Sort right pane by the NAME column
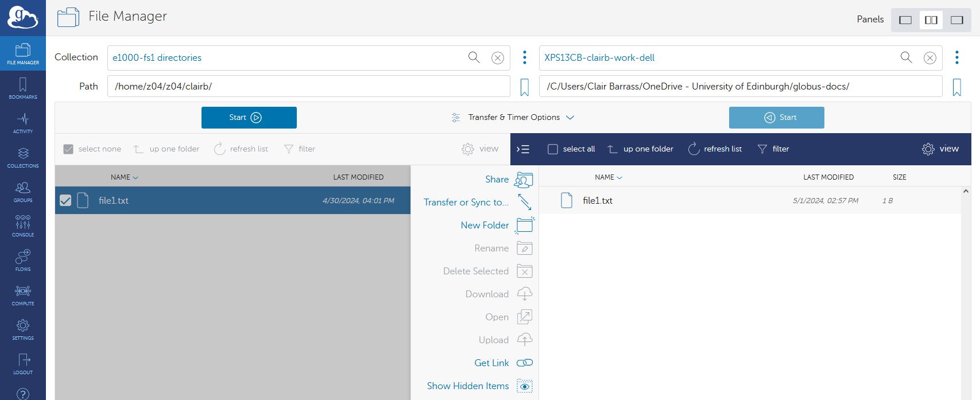Viewport: 980px width, 400px height. coord(608,177)
